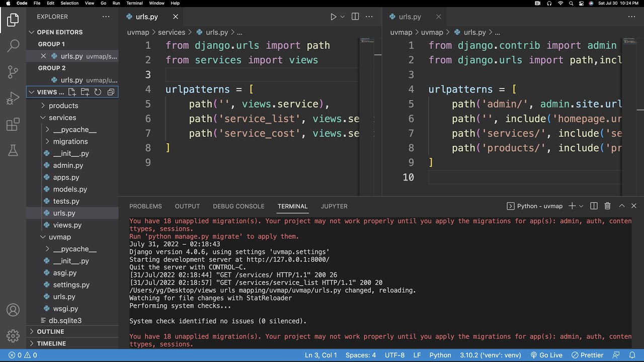Screen dimensions: 644x362
Task: Switch to the Output tab
Action: pos(187,206)
